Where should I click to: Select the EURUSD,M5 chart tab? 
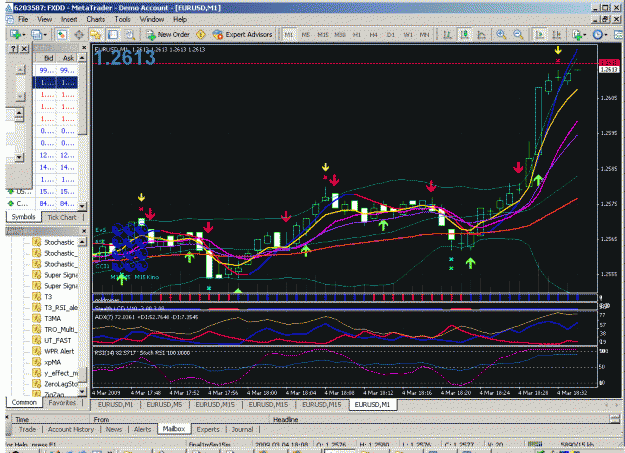pos(164,404)
